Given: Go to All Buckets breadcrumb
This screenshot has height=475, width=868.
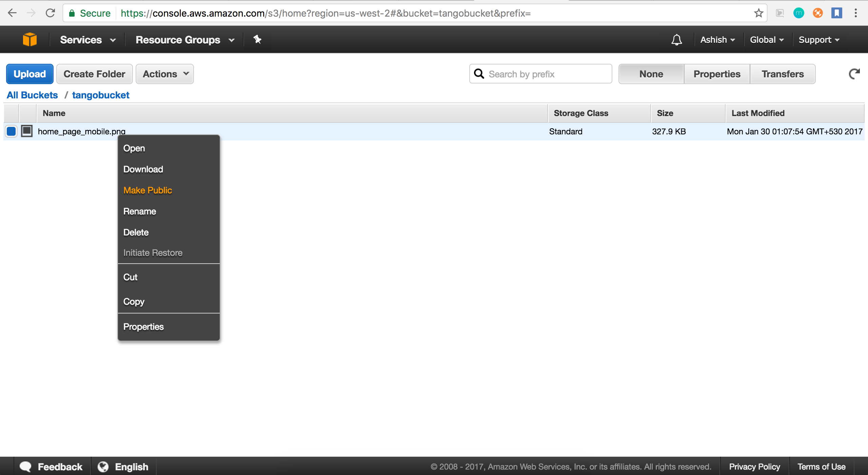Looking at the screenshot, I should coord(32,95).
